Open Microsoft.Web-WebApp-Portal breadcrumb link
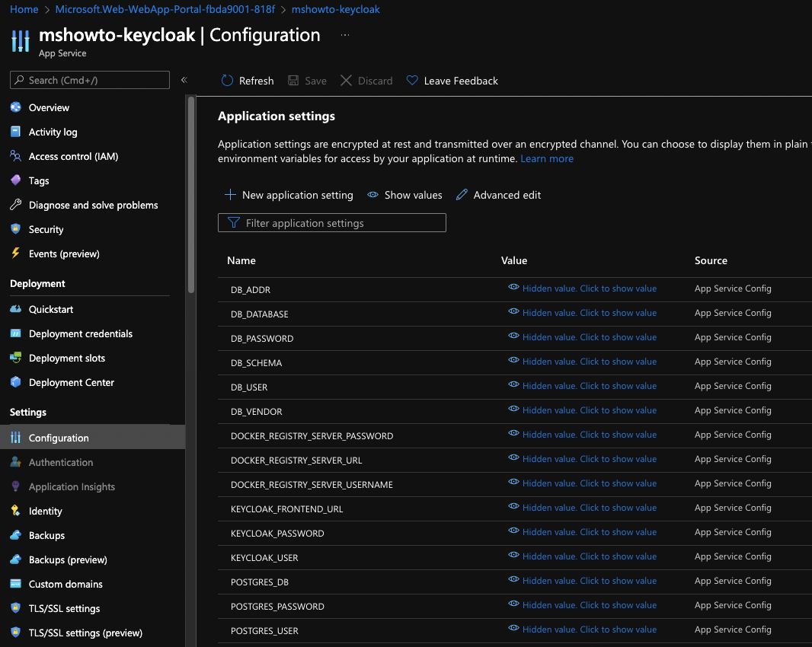The height and width of the screenshot is (647, 812). (165, 9)
